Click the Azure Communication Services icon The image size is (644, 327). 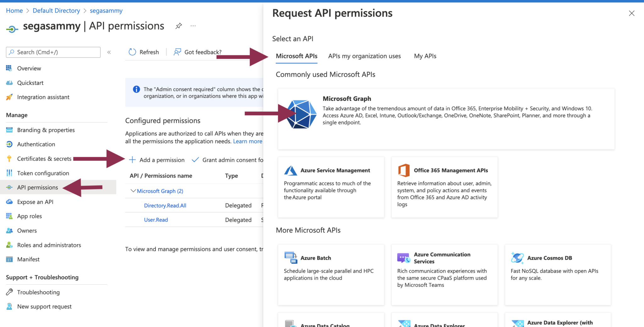[x=404, y=258]
